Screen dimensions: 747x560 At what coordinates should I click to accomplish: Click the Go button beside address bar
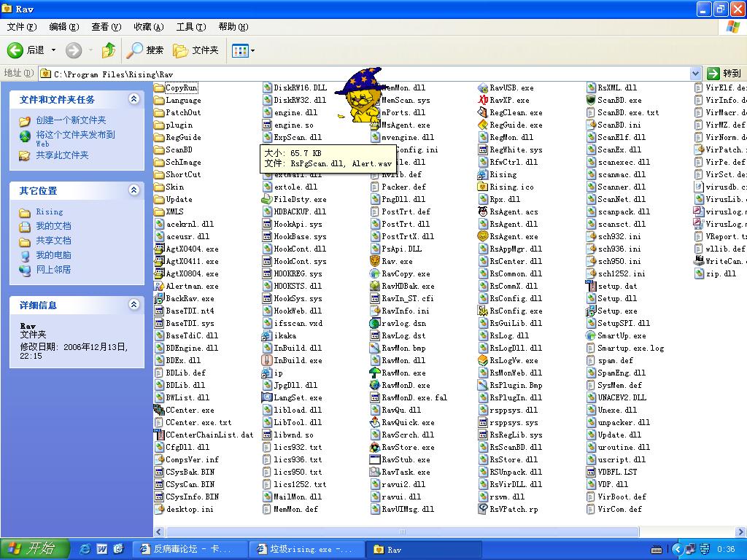[724, 74]
